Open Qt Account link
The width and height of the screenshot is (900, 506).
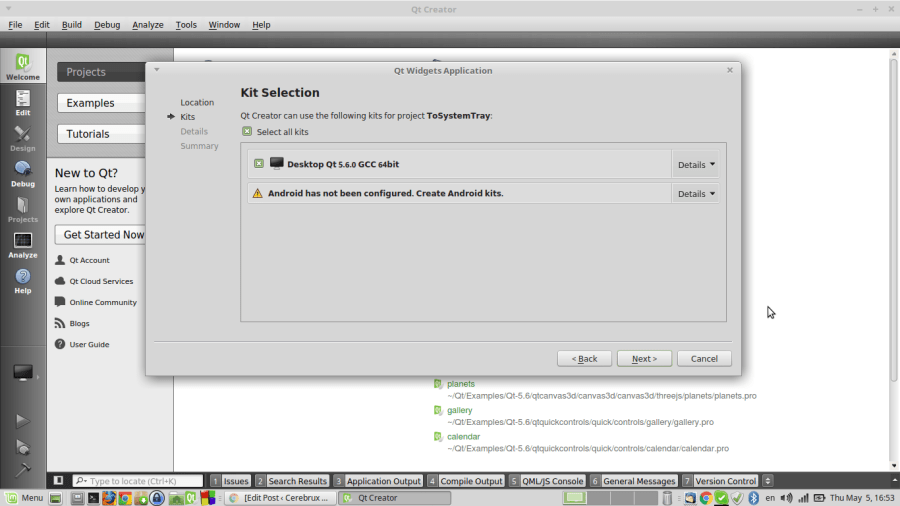click(89, 260)
